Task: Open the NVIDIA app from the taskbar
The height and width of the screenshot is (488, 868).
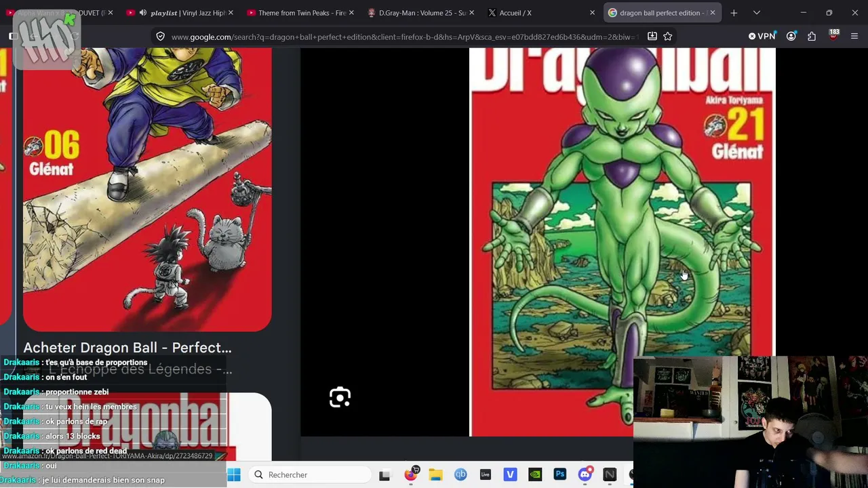Action: [x=535, y=474]
